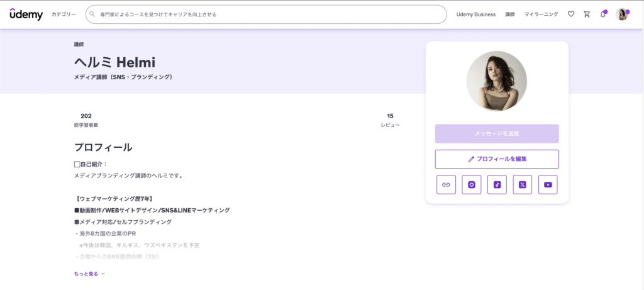Open the user avatar account menu
The height and width of the screenshot is (290, 644).
coord(622,14)
